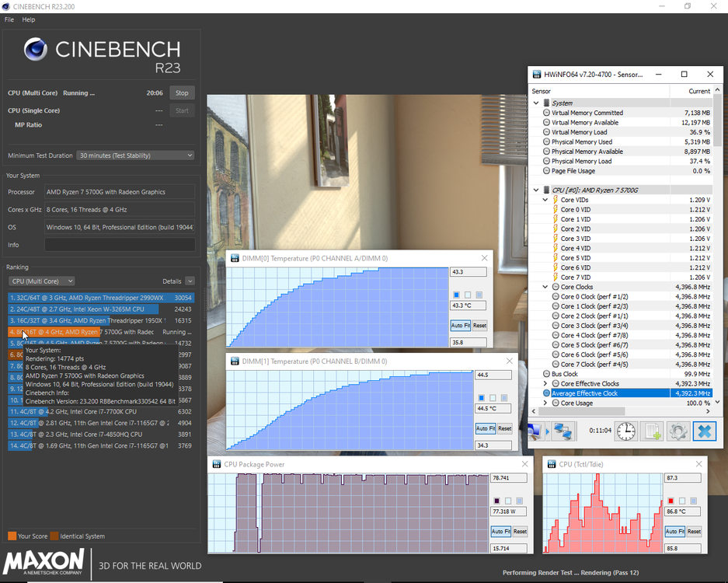Click the red color square in CPU (Tctl/Tdie) graph
This screenshot has height=583, width=728.
[671, 501]
